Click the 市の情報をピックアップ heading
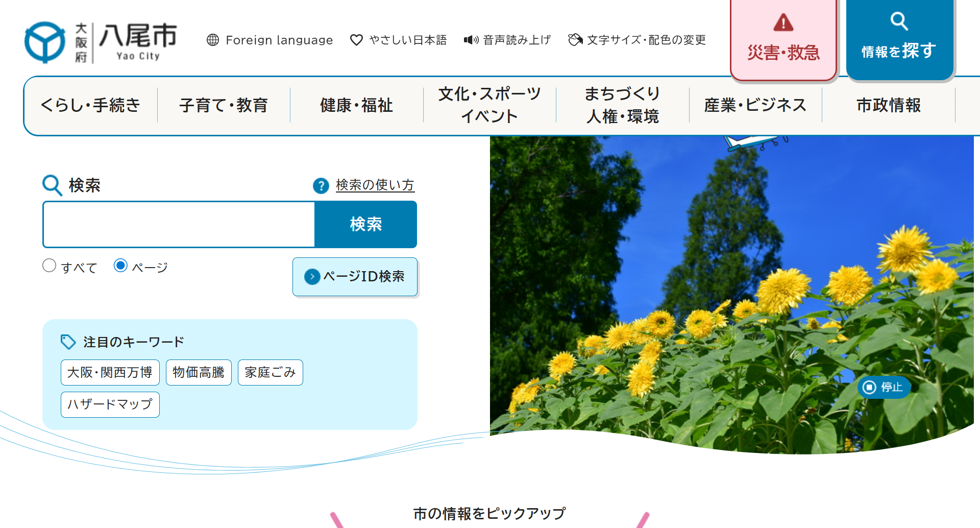 click(489, 513)
